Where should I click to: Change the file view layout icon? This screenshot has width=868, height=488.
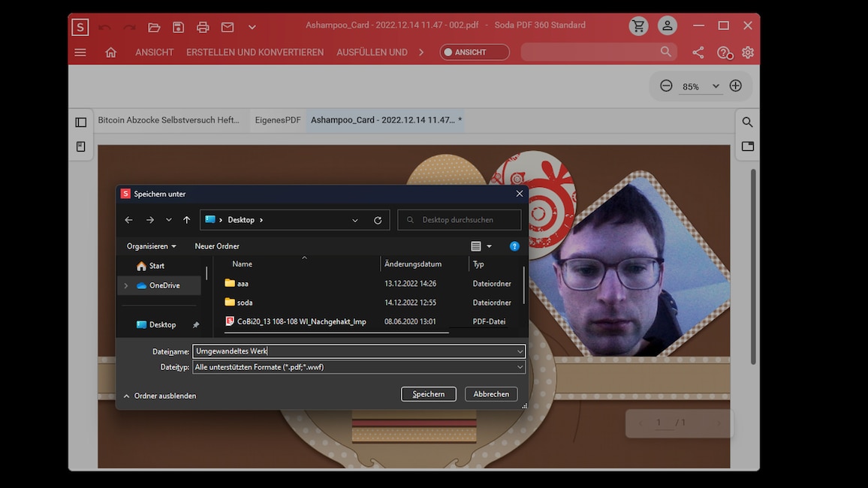476,246
